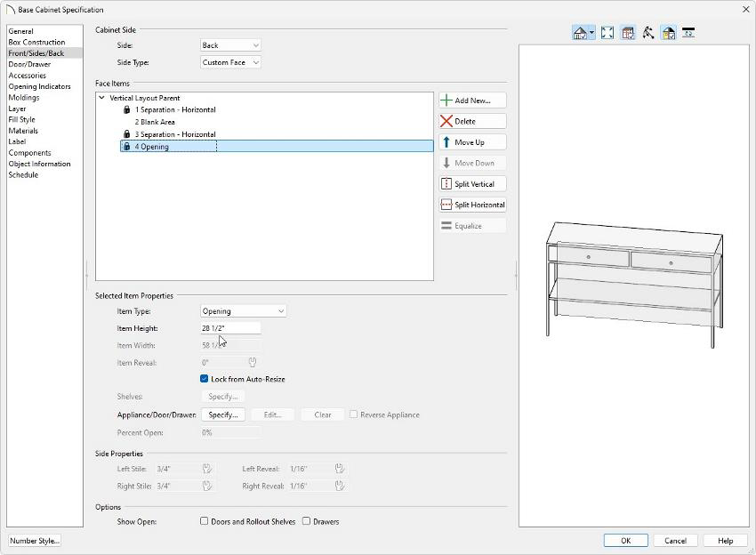The width and height of the screenshot is (756, 555).
Task: Click the Split Vertical button
Action: [x=472, y=184]
